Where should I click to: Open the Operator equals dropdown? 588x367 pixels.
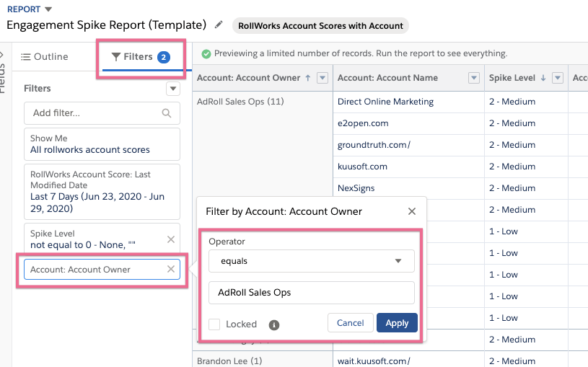[311, 261]
